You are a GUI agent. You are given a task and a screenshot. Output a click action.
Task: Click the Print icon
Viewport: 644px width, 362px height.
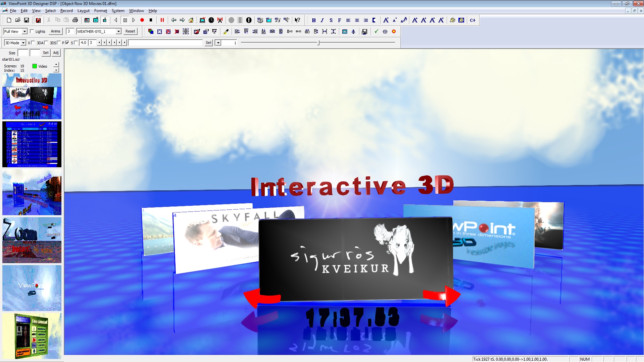pyautogui.click(x=75, y=20)
